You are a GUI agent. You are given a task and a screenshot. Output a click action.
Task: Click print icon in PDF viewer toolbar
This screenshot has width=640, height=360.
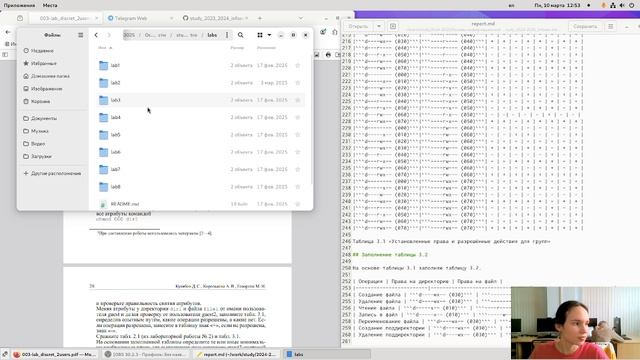328,55
